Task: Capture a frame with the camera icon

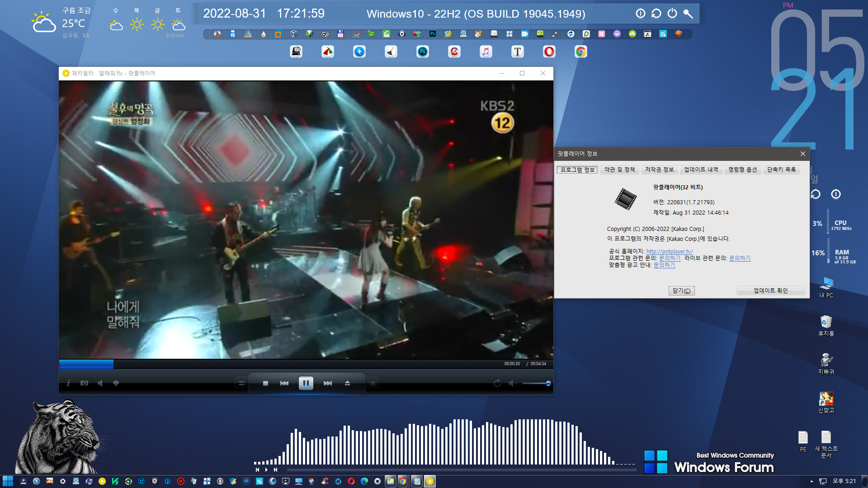Action: pyautogui.click(x=84, y=383)
